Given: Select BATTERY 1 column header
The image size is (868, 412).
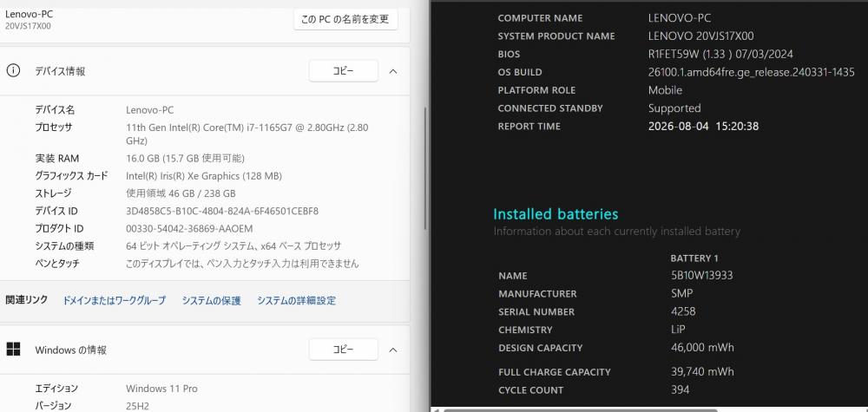Looking at the screenshot, I should [x=694, y=258].
